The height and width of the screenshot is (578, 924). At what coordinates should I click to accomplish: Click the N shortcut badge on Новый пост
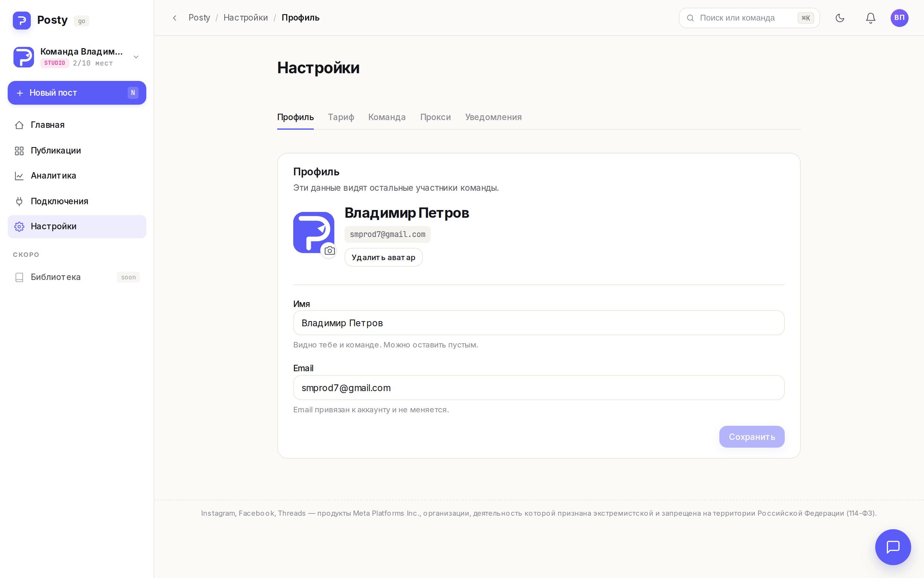point(133,92)
